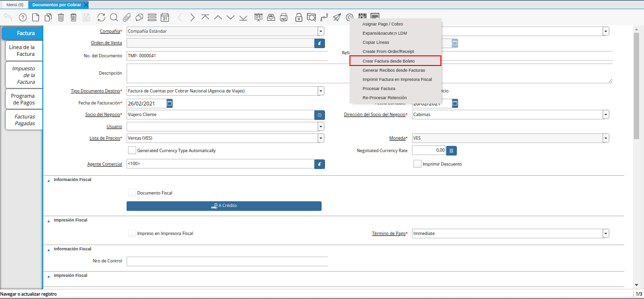Open the calendar icon beside Fecha de Facturación
Viewport: 644px width, 299px height.
coord(169,103)
